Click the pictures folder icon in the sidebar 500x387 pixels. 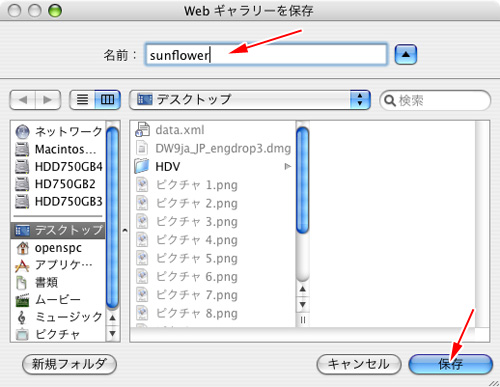tap(22, 334)
